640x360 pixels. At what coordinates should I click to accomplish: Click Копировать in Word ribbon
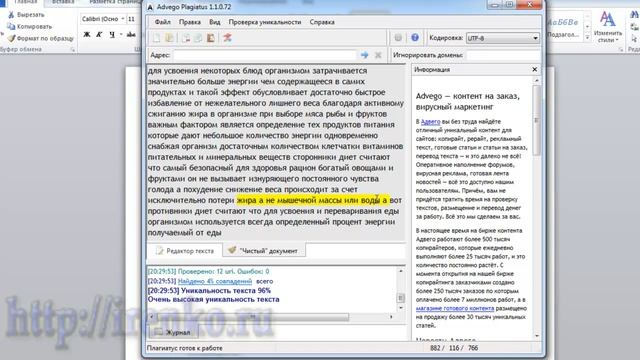click(x=30, y=27)
